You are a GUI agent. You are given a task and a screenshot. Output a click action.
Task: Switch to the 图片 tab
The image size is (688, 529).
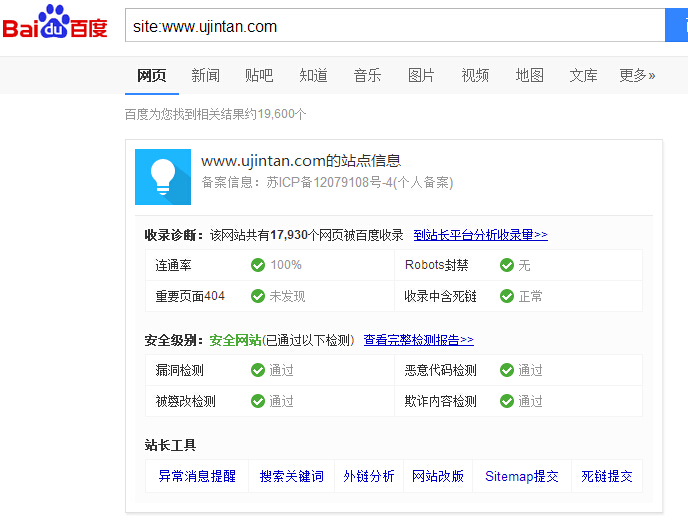pos(421,75)
